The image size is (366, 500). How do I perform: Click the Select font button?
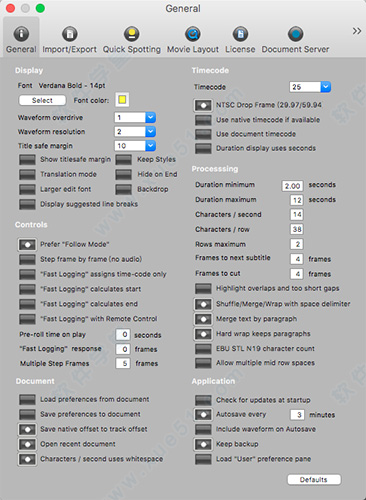point(42,100)
